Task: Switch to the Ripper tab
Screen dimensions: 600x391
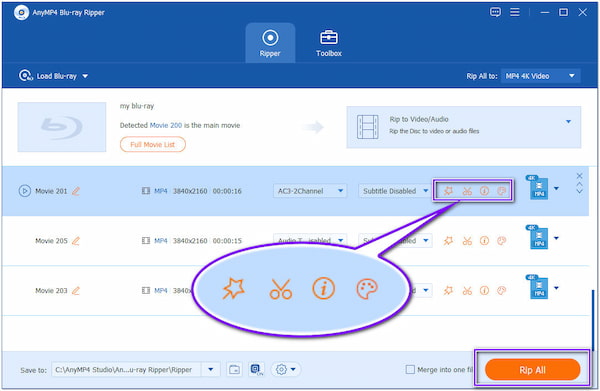Action: (270, 43)
